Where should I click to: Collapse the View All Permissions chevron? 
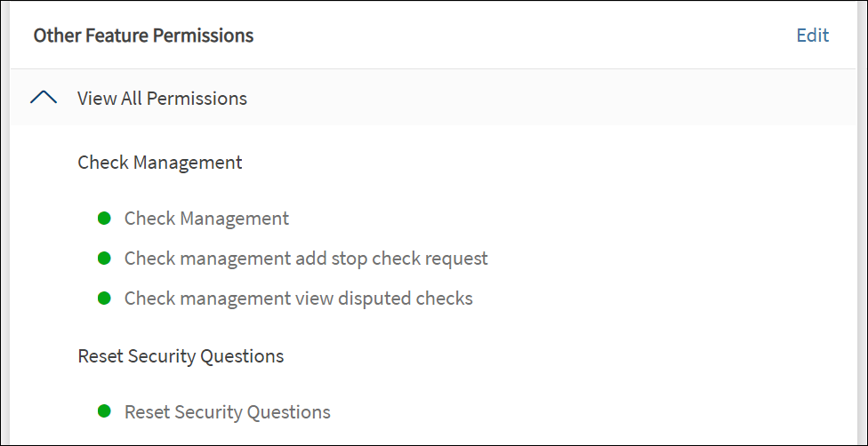[44, 98]
